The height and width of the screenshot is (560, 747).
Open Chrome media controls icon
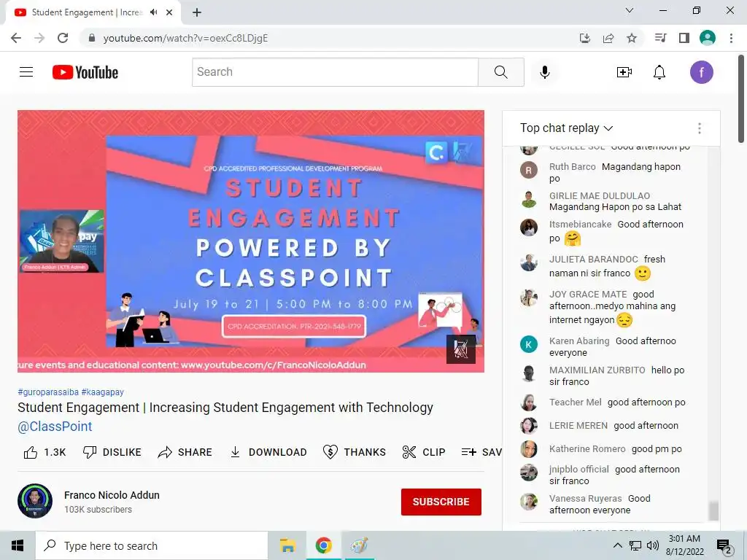pyautogui.click(x=661, y=38)
